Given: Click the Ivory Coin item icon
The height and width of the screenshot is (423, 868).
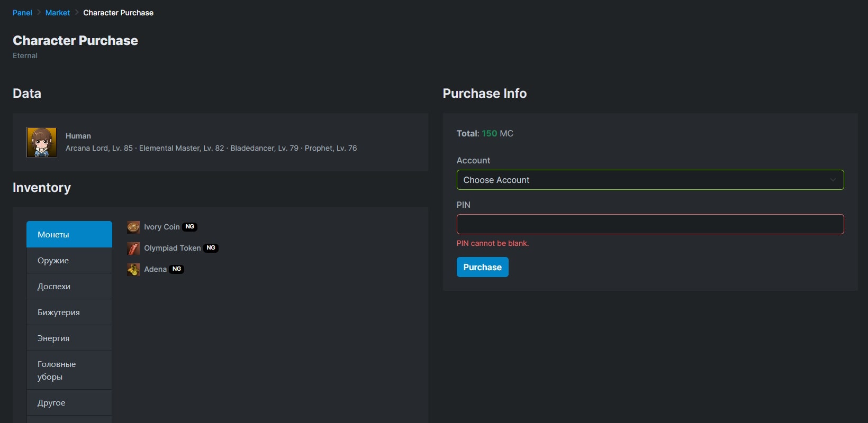Looking at the screenshot, I should click(x=133, y=227).
